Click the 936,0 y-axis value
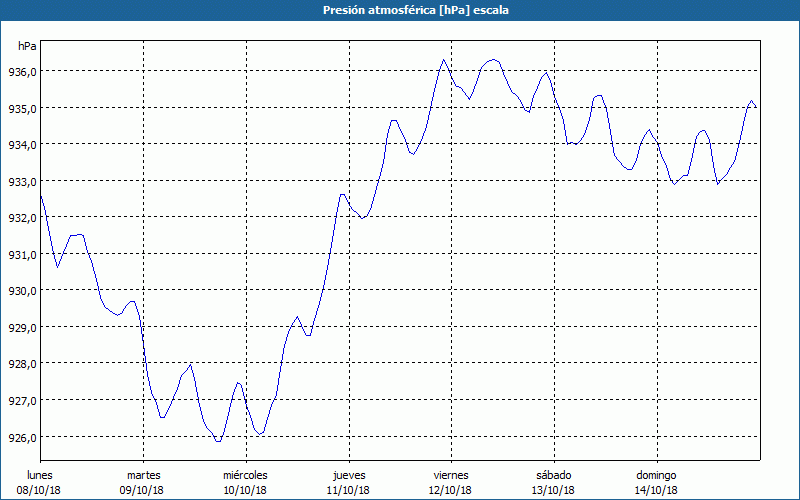 (22, 72)
